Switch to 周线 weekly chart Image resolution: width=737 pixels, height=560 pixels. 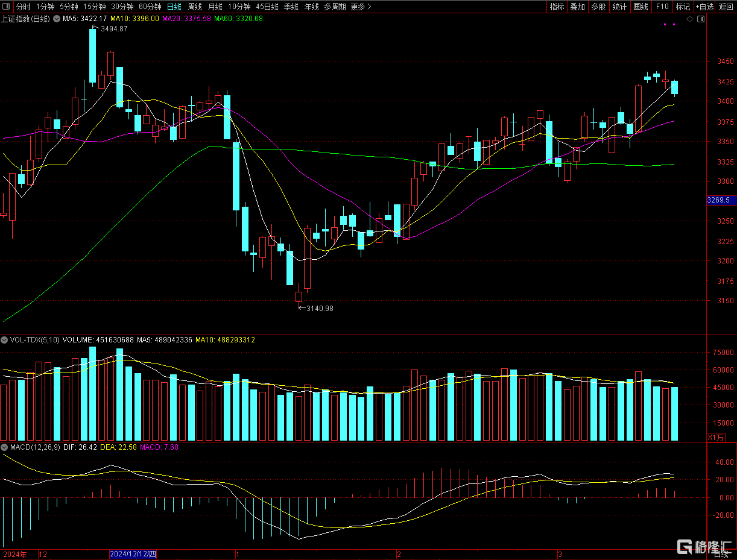(194, 7)
